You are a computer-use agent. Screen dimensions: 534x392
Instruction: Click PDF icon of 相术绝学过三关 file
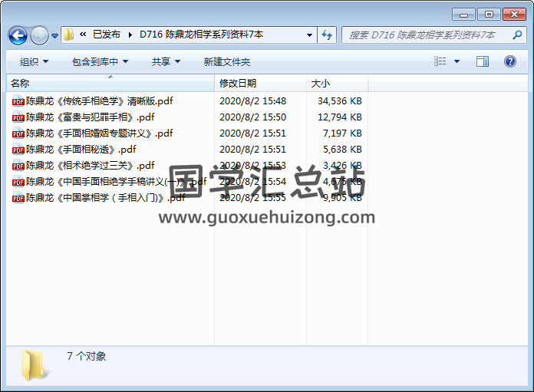tap(18, 166)
